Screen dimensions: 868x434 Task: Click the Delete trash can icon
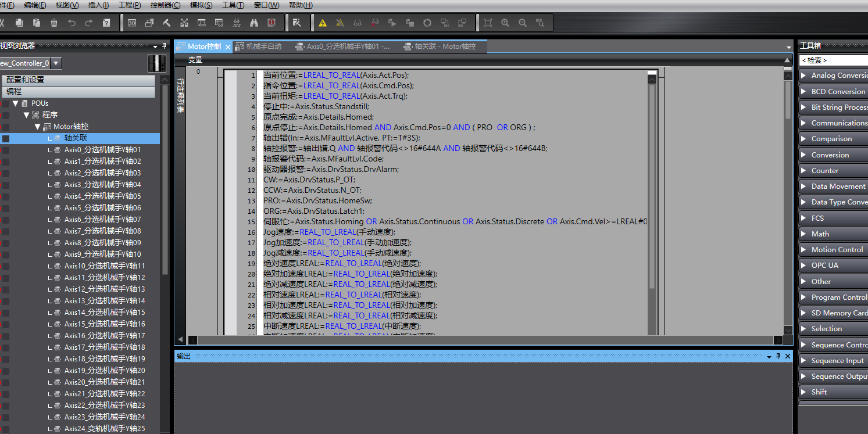click(54, 23)
